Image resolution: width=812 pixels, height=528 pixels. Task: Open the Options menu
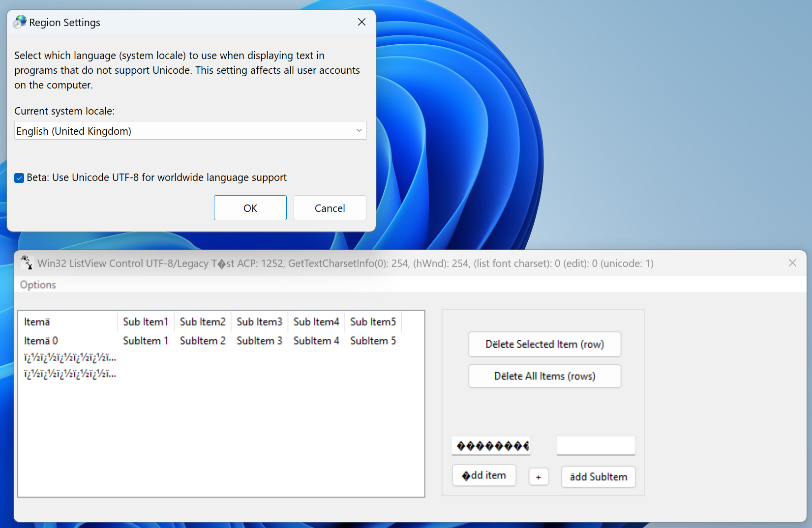pyautogui.click(x=38, y=285)
